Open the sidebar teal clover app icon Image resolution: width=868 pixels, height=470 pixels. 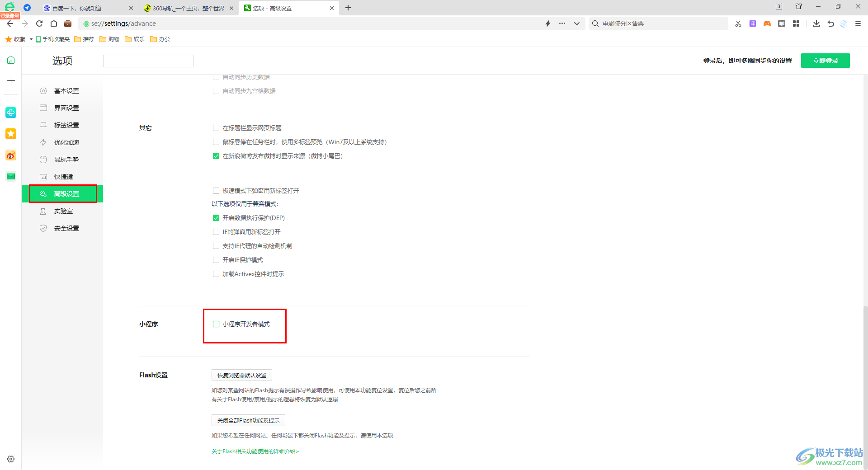(x=11, y=113)
